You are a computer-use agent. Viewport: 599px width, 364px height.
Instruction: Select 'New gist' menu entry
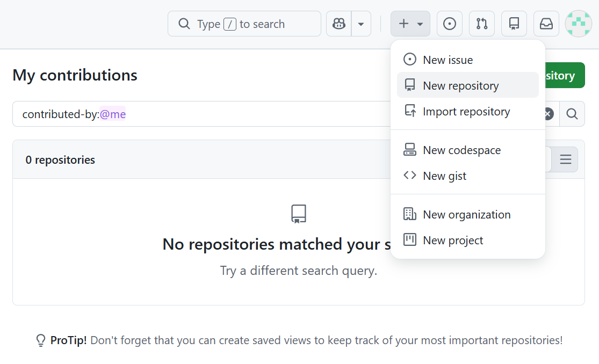(468, 176)
